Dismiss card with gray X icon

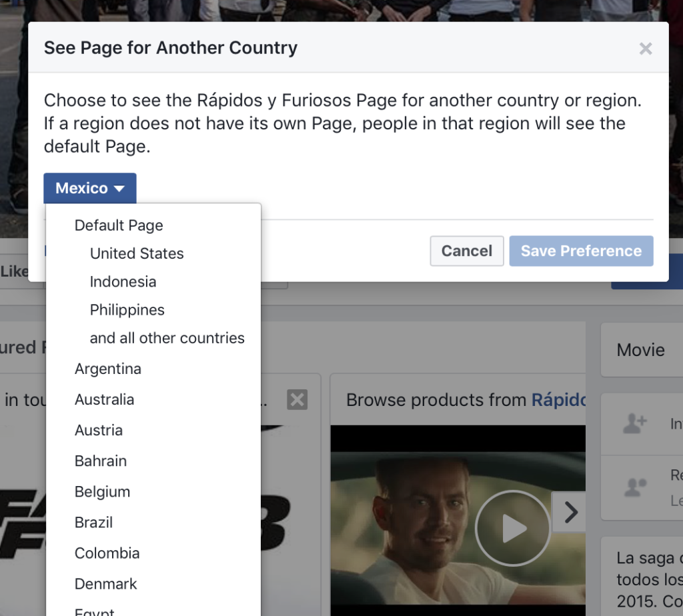(297, 399)
